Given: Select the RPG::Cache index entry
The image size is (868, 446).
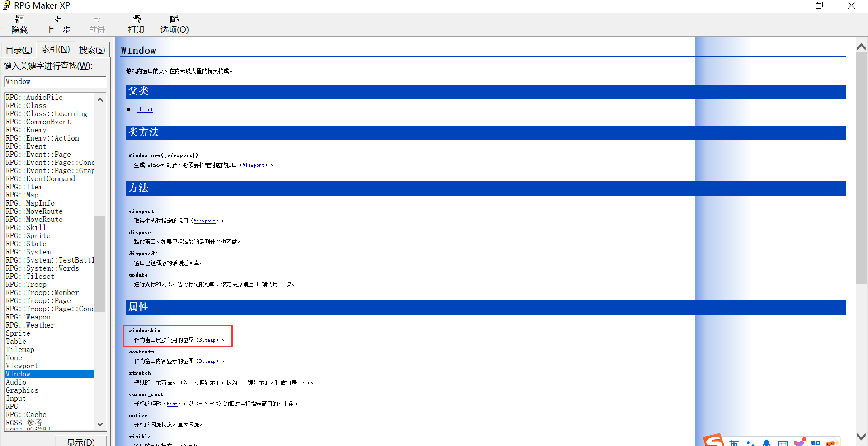Looking at the screenshot, I should click(x=26, y=415).
